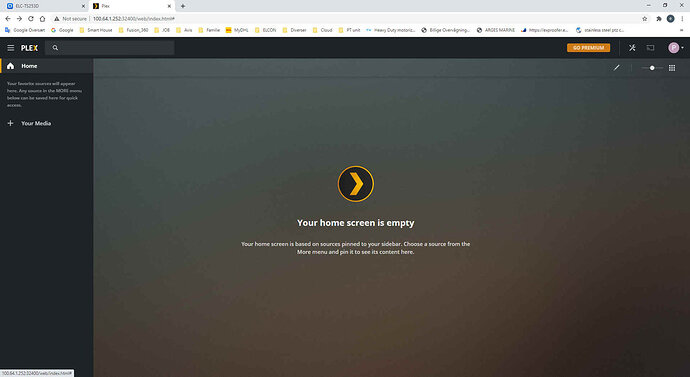This screenshot has height=377, width=690.
Task: Open the Chrome three-dot menu
Action: click(682, 18)
